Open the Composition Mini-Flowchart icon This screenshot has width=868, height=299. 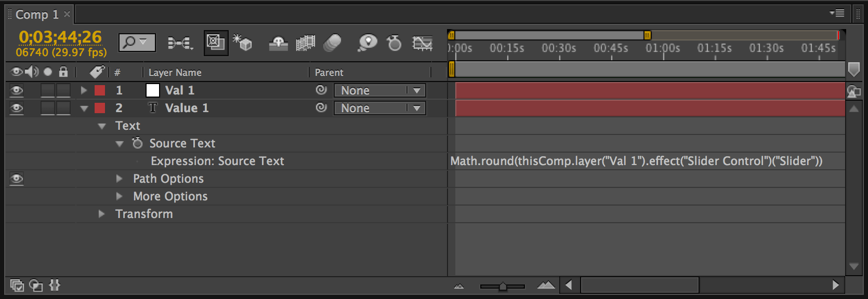coord(180,43)
